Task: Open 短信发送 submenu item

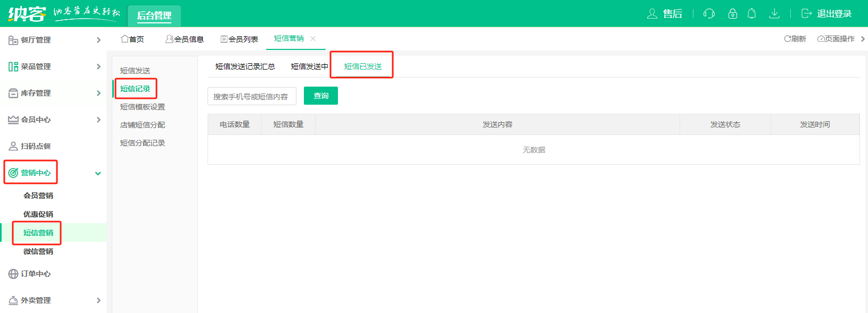Action: click(135, 71)
